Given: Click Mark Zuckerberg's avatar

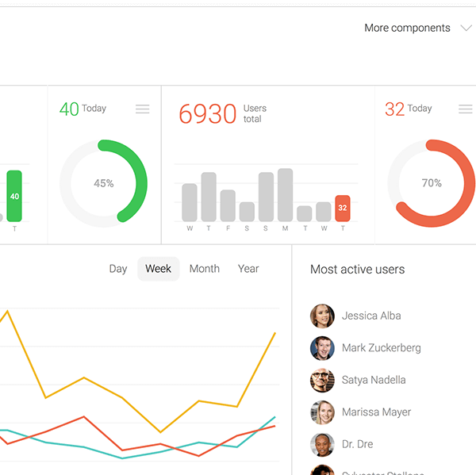Looking at the screenshot, I should tap(322, 348).
